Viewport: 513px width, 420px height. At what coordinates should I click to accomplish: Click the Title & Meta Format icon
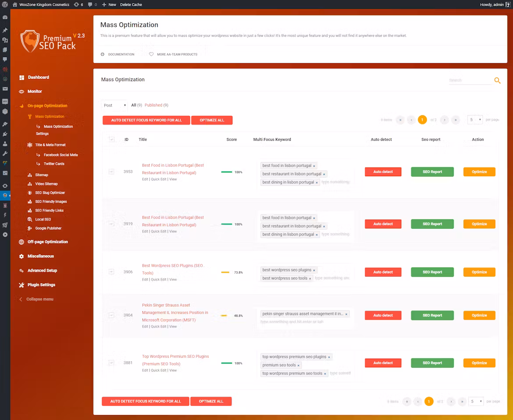(x=30, y=145)
